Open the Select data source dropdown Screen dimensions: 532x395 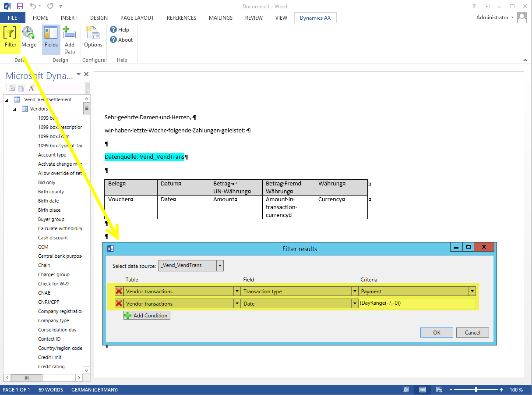pos(220,266)
